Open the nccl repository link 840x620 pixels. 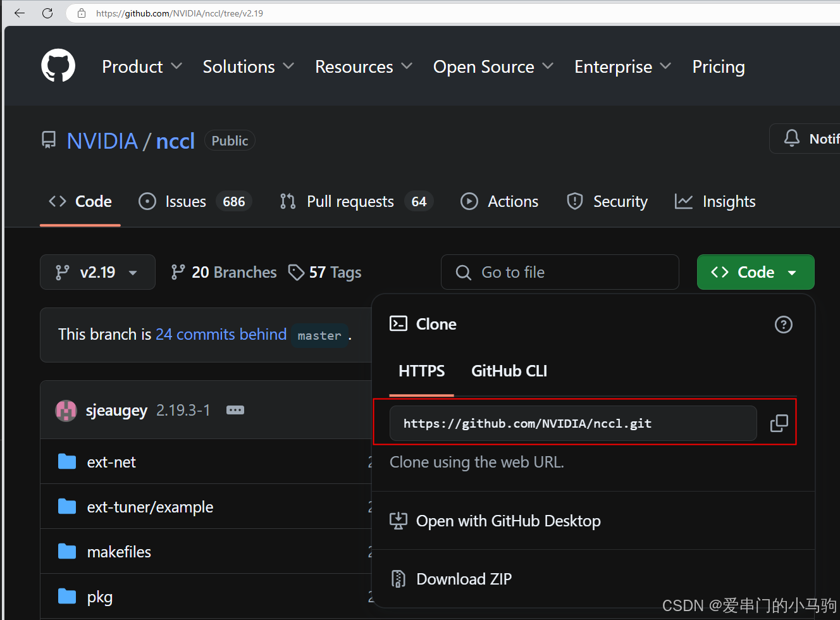pos(175,140)
